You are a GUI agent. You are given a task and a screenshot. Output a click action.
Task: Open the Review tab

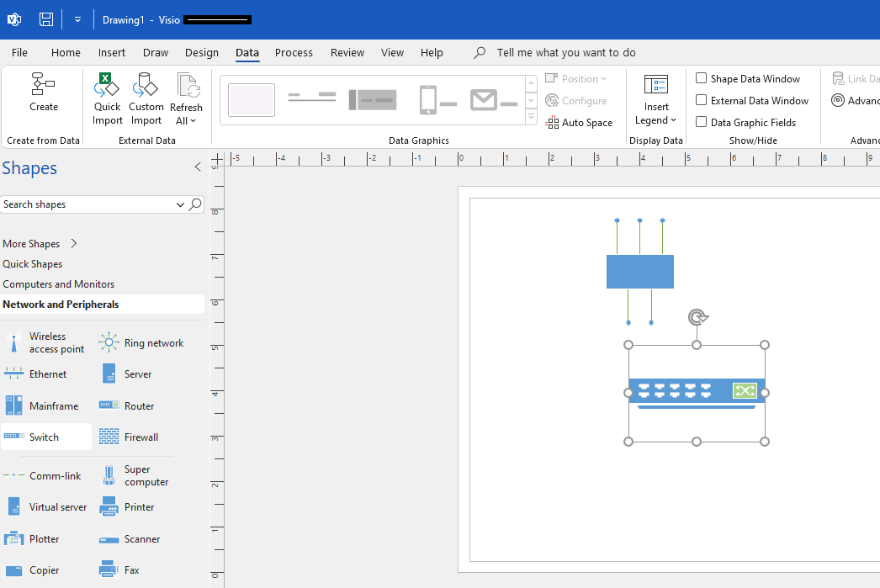click(347, 53)
